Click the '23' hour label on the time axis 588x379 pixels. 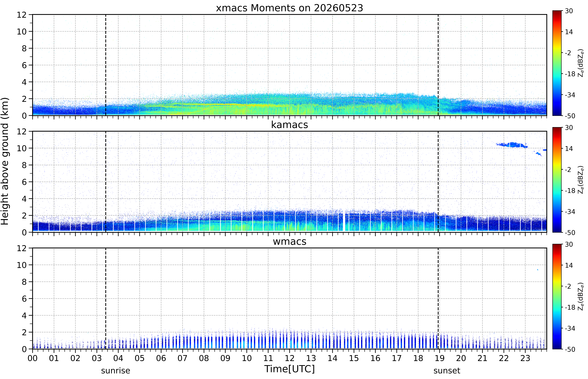(525, 358)
